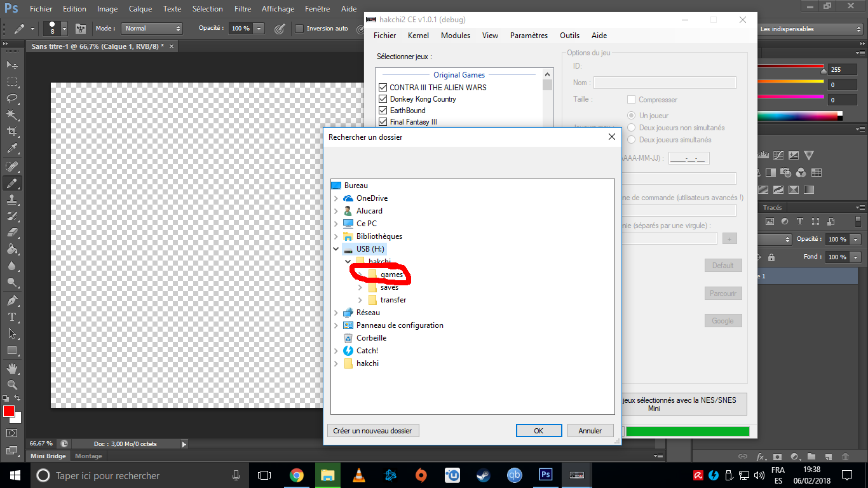Uncheck Donkey Kong Country game

point(383,98)
